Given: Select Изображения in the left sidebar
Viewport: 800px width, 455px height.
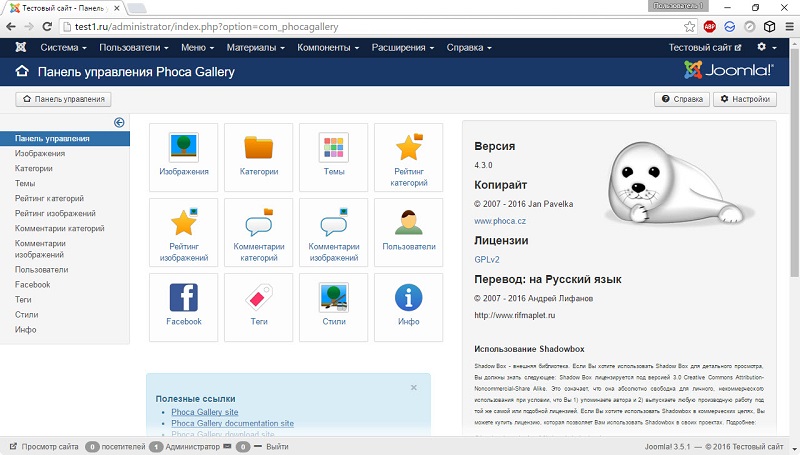Looking at the screenshot, I should 40,153.
